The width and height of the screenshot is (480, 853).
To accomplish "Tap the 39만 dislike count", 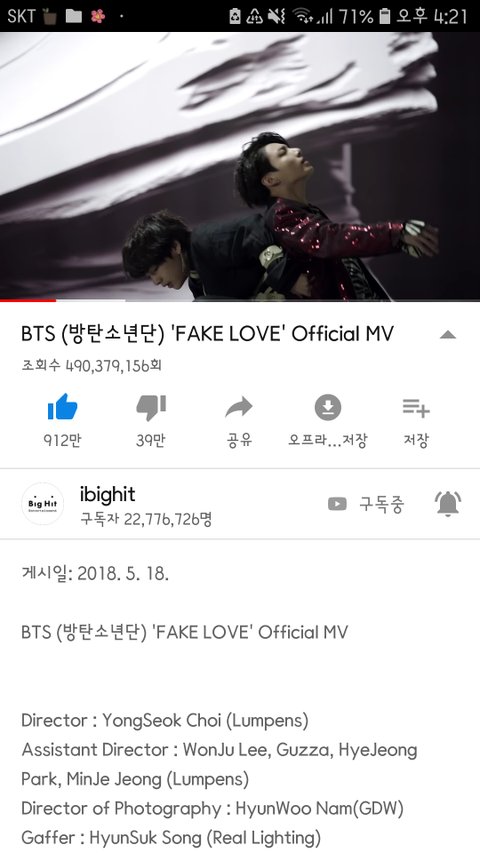I will click(x=151, y=440).
